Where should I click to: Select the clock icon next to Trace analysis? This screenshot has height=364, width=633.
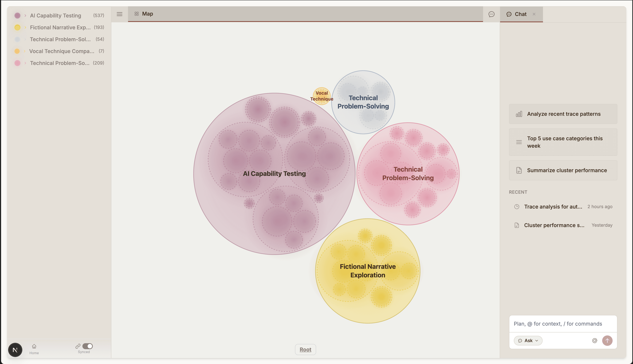(x=517, y=206)
